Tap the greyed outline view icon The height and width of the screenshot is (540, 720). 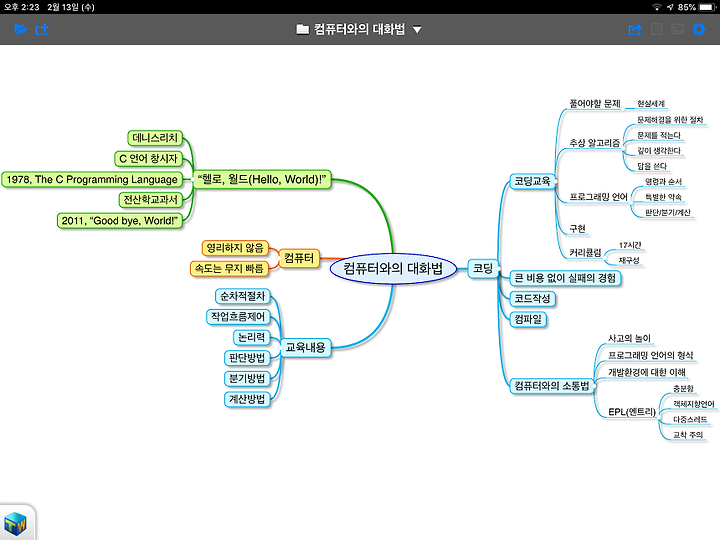tap(657, 29)
